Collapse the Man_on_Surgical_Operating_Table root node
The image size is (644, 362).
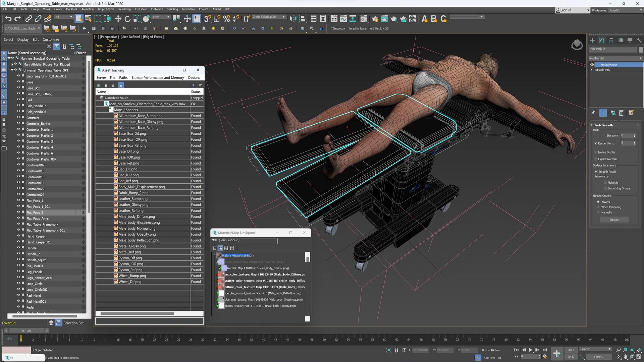pyautogui.click(x=9, y=58)
